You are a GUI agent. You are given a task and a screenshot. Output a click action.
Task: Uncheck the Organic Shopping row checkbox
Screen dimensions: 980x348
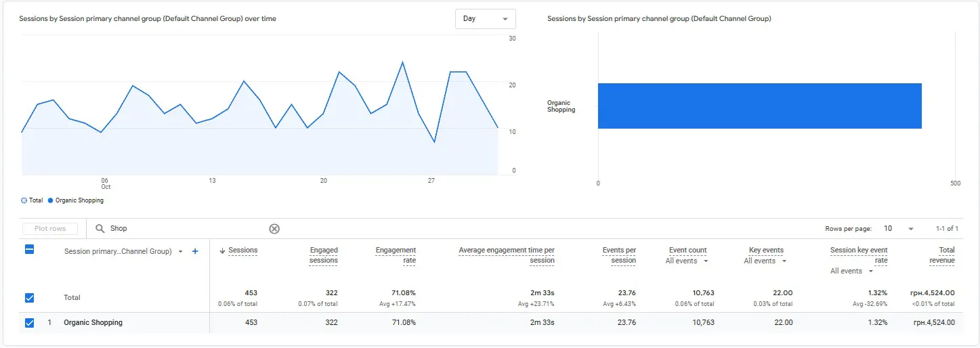[x=29, y=323]
